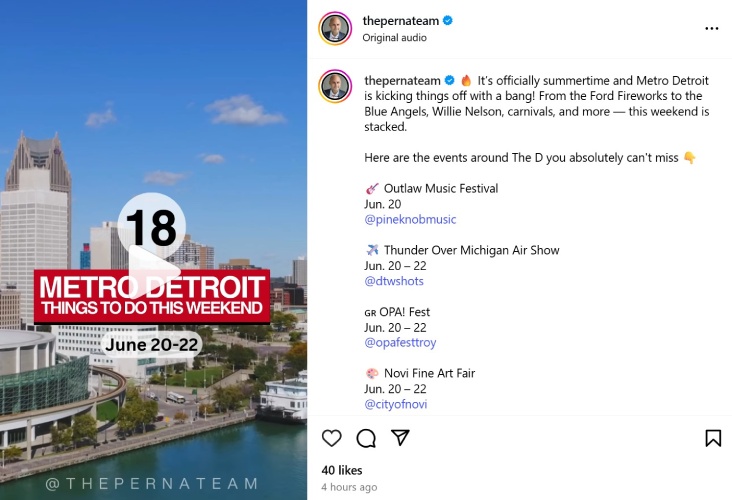
Task: Like the post with the heart icon
Action: tap(331, 438)
